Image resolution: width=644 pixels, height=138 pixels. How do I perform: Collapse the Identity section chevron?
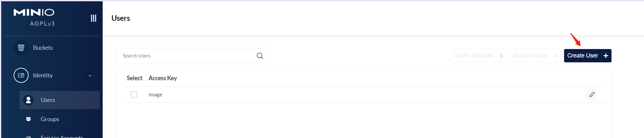90,76
